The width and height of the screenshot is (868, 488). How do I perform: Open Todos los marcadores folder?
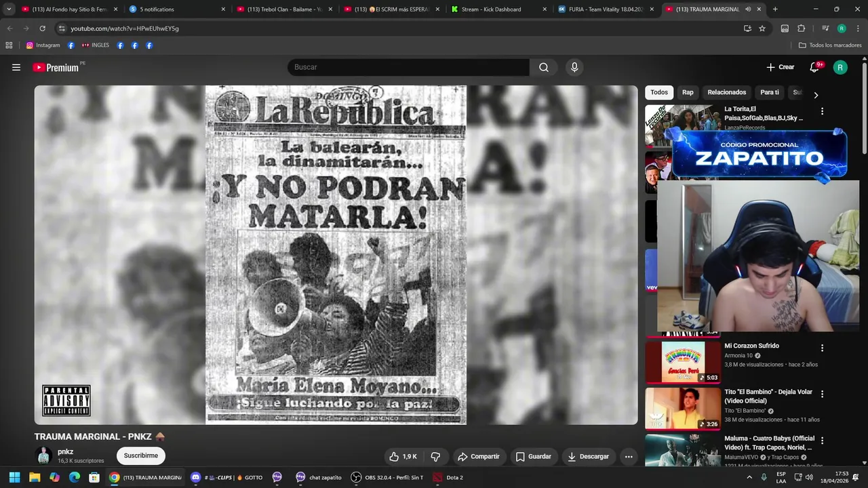(x=830, y=45)
